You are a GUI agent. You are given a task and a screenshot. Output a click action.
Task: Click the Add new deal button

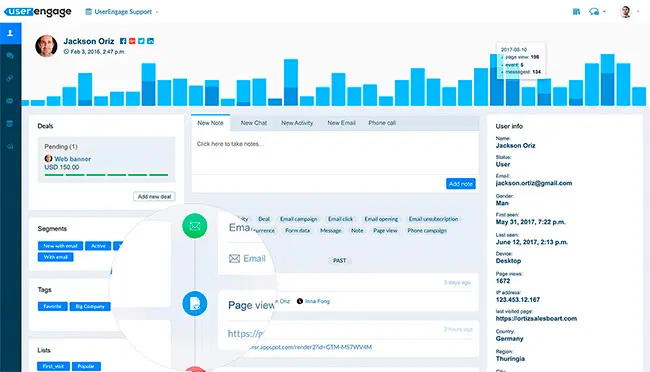click(x=154, y=197)
